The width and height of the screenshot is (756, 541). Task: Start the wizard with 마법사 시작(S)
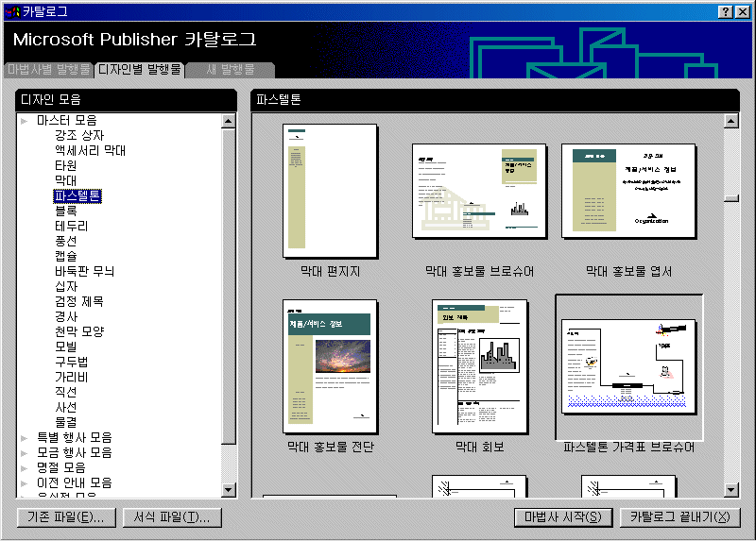click(563, 517)
